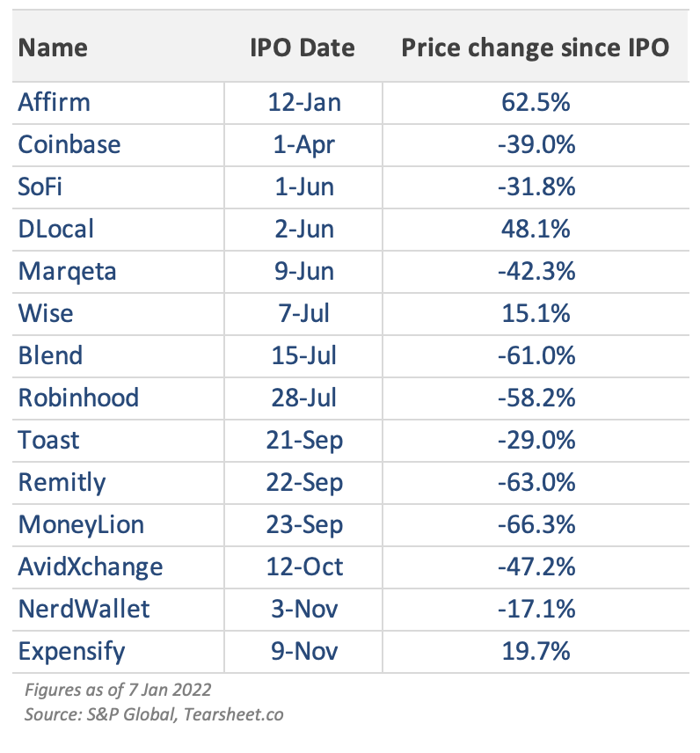This screenshot has width=700, height=753.
Task: Click the IPO Date column header
Action: (x=303, y=48)
